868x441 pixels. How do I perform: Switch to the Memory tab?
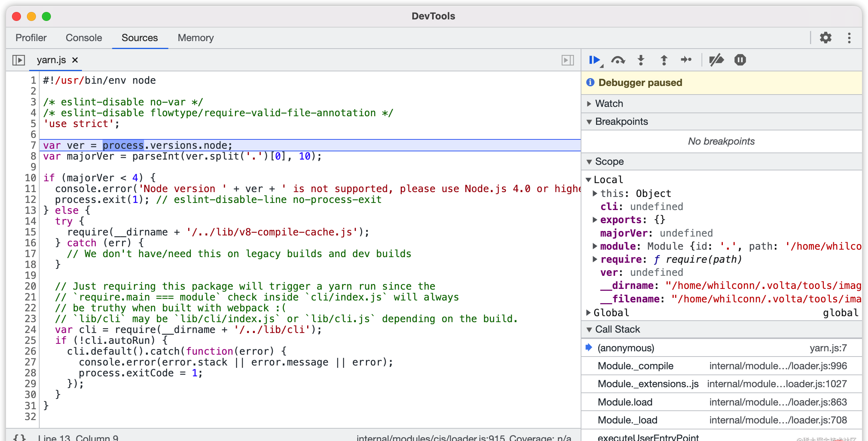196,38
